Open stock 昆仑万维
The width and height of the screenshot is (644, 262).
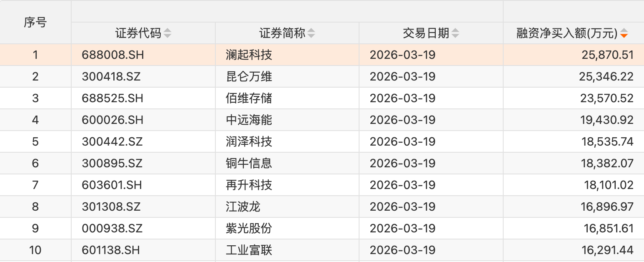click(249, 76)
